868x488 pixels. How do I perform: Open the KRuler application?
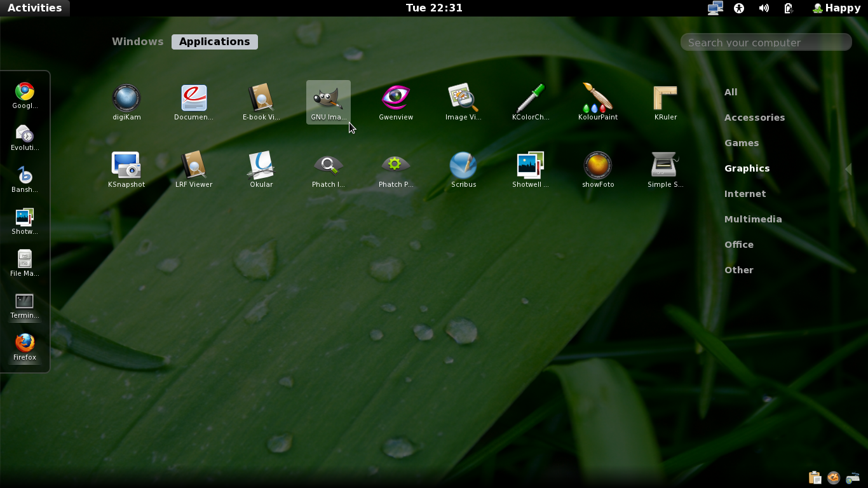click(665, 102)
